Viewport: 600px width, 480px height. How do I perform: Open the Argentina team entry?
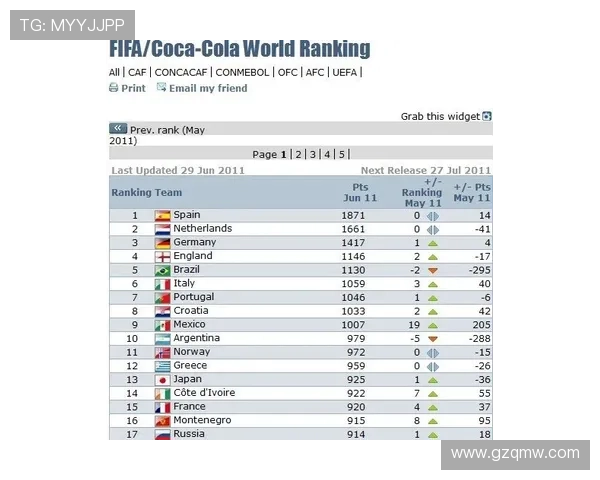196,338
